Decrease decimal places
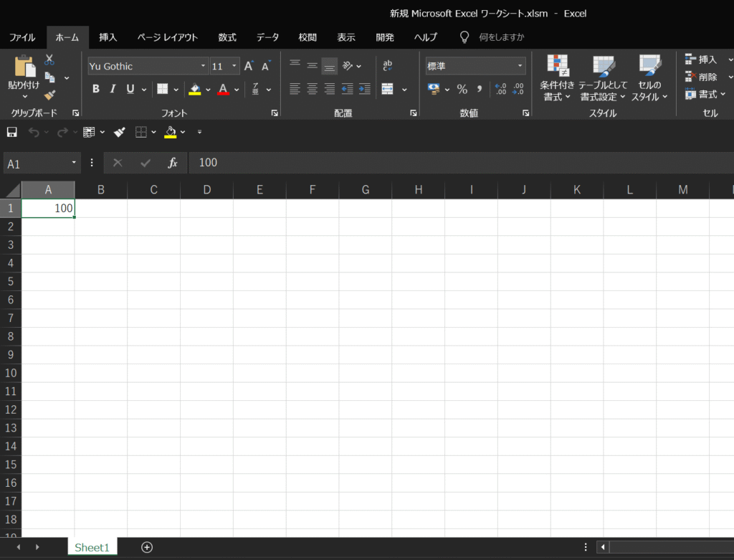Viewport: 734px width, 560px height. point(518,89)
